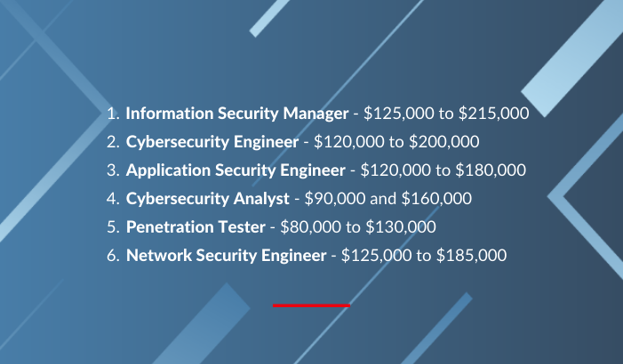Select the Cybersecurity Analyst job title
Image resolution: width=623 pixels, height=364 pixels.
(207, 199)
